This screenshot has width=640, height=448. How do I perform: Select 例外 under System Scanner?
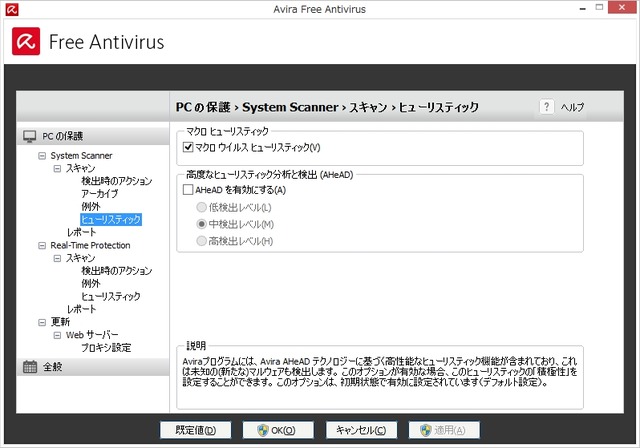coord(91,206)
